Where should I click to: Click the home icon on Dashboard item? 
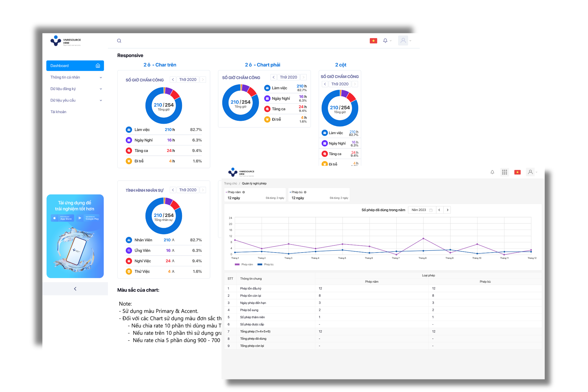coord(98,66)
